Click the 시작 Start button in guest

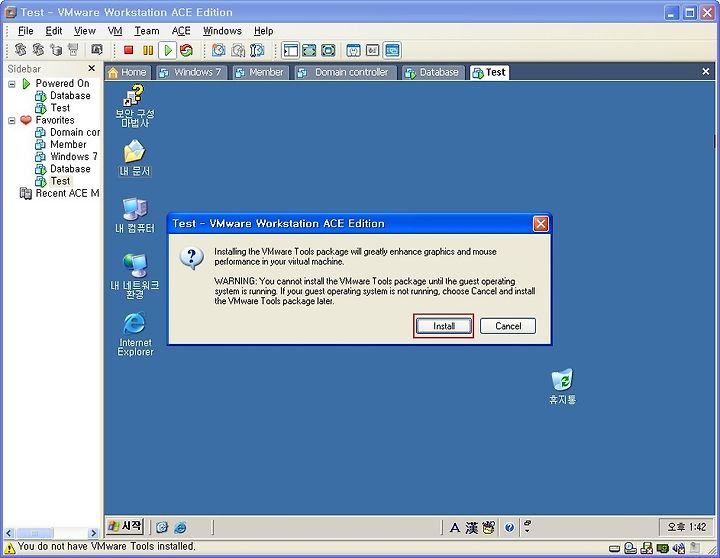(x=125, y=526)
